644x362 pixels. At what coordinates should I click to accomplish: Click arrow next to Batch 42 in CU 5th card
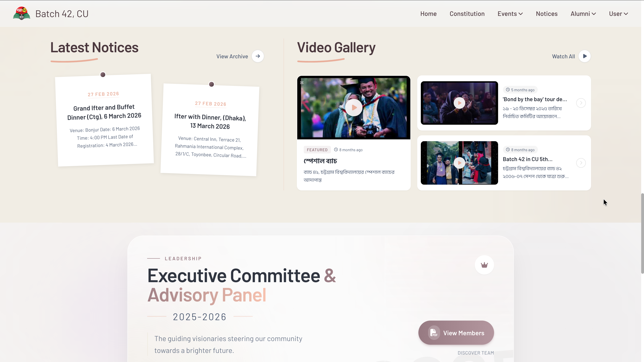[x=581, y=163]
